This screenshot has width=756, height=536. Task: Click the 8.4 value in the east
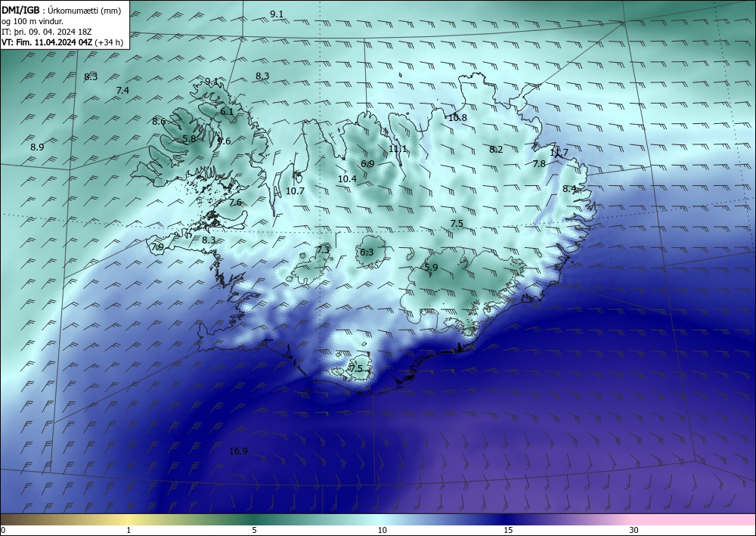pyautogui.click(x=569, y=188)
